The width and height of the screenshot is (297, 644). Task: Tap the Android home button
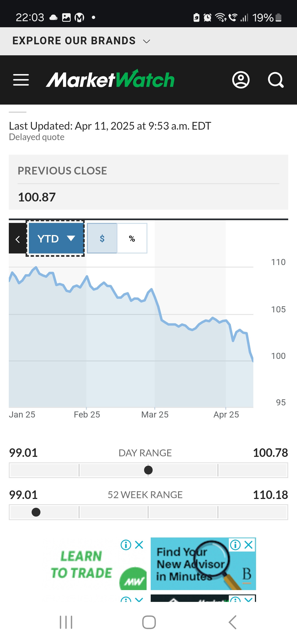click(149, 622)
